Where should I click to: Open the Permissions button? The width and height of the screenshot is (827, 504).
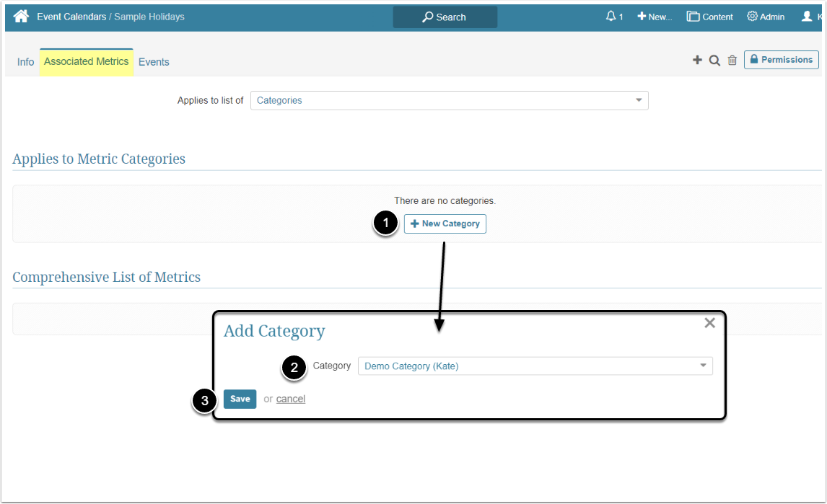tap(781, 60)
